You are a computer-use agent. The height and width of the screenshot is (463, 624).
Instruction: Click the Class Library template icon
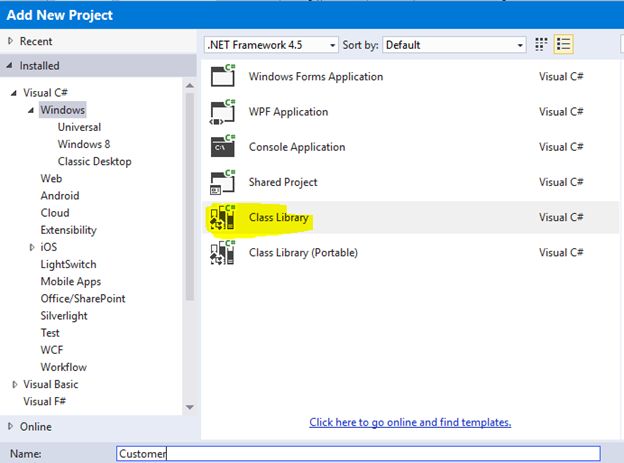pos(223,217)
